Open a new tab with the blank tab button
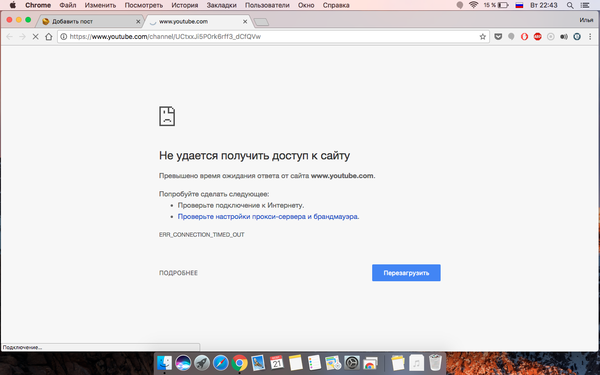This screenshot has height=375, width=600. [261, 22]
